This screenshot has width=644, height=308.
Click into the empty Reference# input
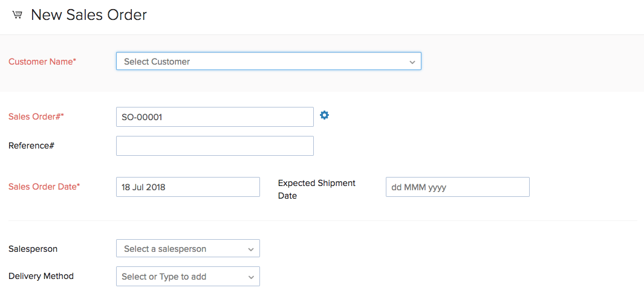(214, 146)
